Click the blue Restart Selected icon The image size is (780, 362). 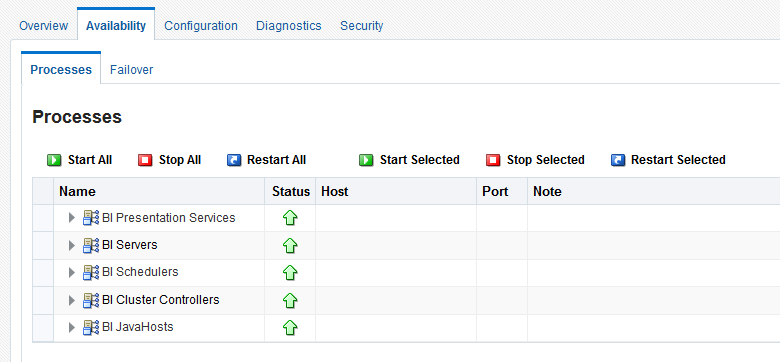pyautogui.click(x=617, y=160)
